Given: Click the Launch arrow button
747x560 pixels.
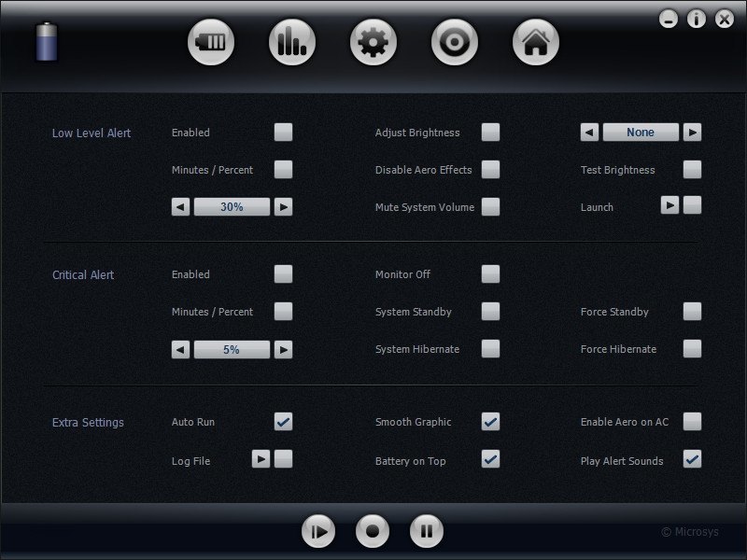Looking at the screenshot, I should 669,205.
